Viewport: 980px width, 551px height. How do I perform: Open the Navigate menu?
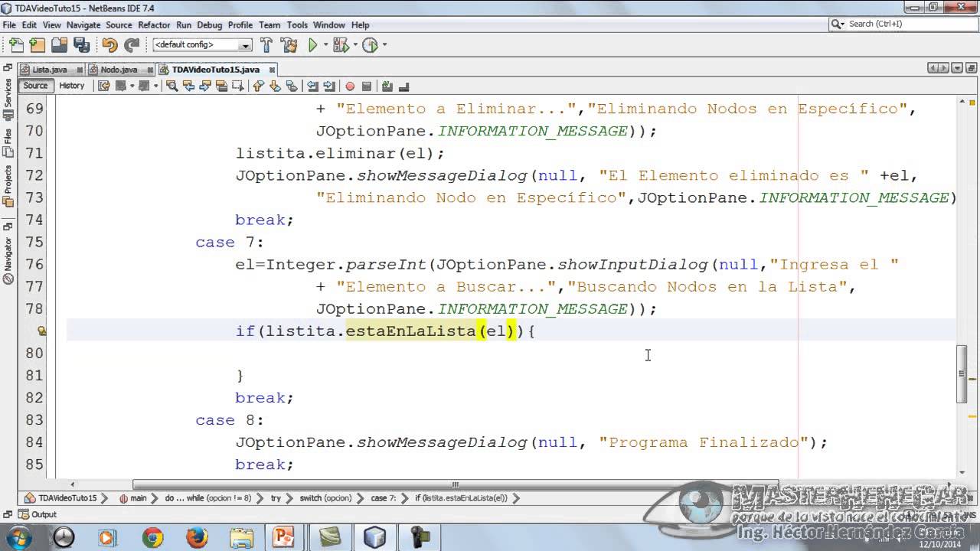point(83,25)
